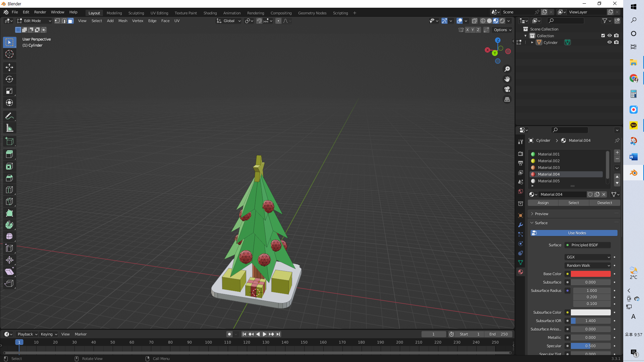The width and height of the screenshot is (644, 362).
Task: Open the Global transform orientation dropdown
Action: [229, 21]
